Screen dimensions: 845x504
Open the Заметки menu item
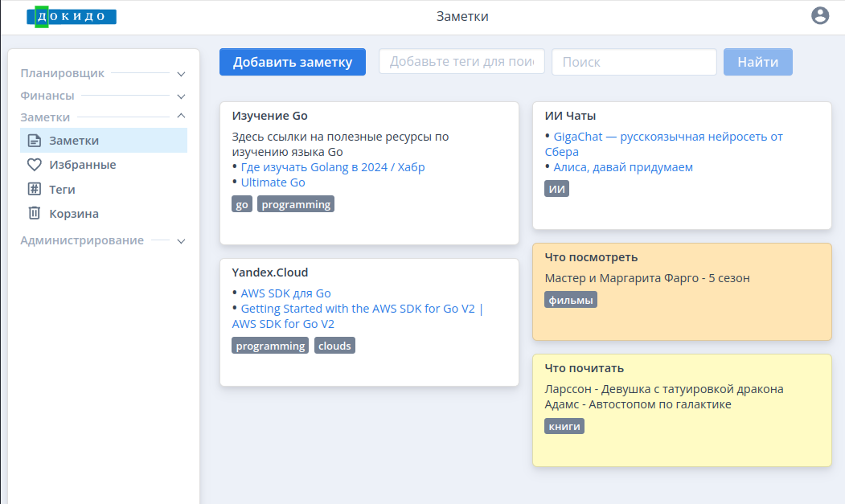pyautogui.click(x=104, y=141)
